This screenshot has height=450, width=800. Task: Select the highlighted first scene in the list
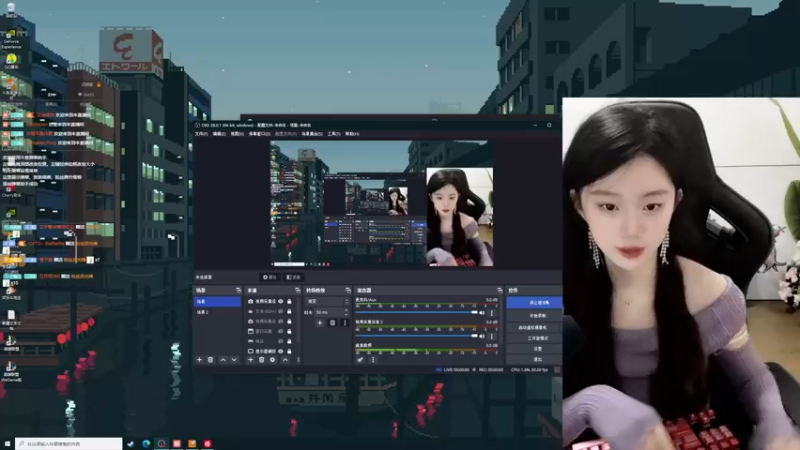click(x=218, y=302)
